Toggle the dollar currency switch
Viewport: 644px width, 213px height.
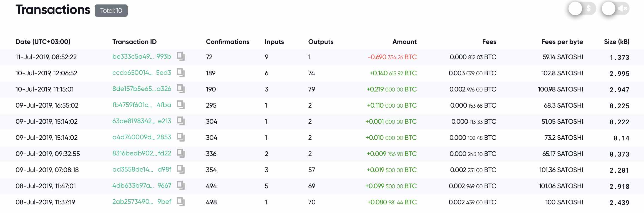582,9
